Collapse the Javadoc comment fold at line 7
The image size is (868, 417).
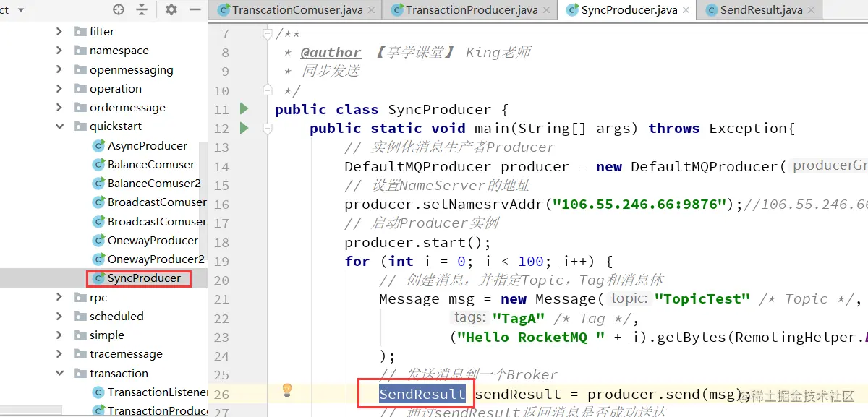click(267, 34)
